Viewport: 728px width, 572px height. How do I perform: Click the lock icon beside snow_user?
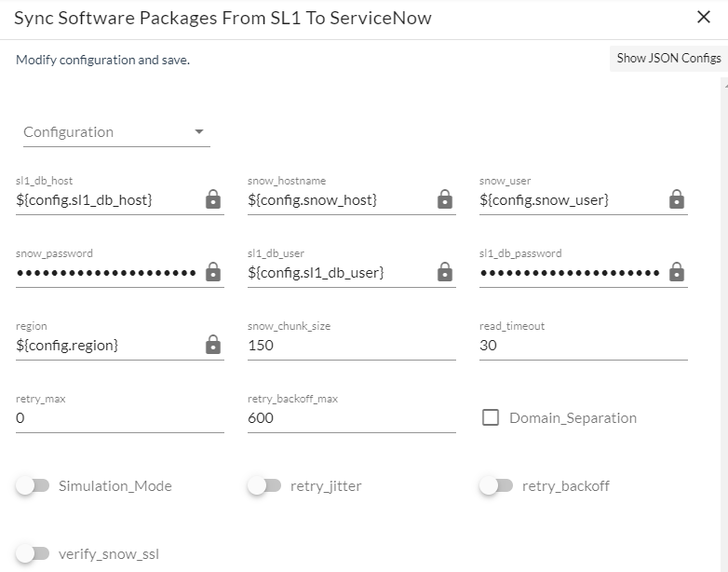(677, 199)
